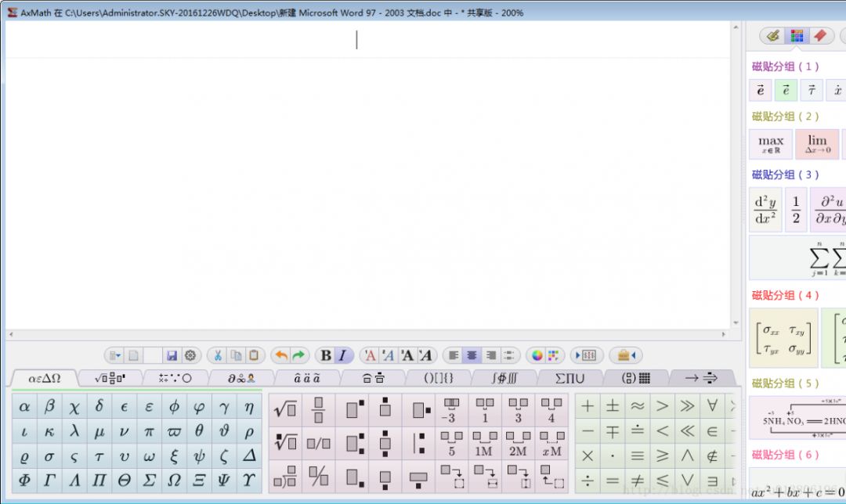Screen dimensions: 846x504
Task: Click the Redo arrow icon
Action: coord(299,355)
